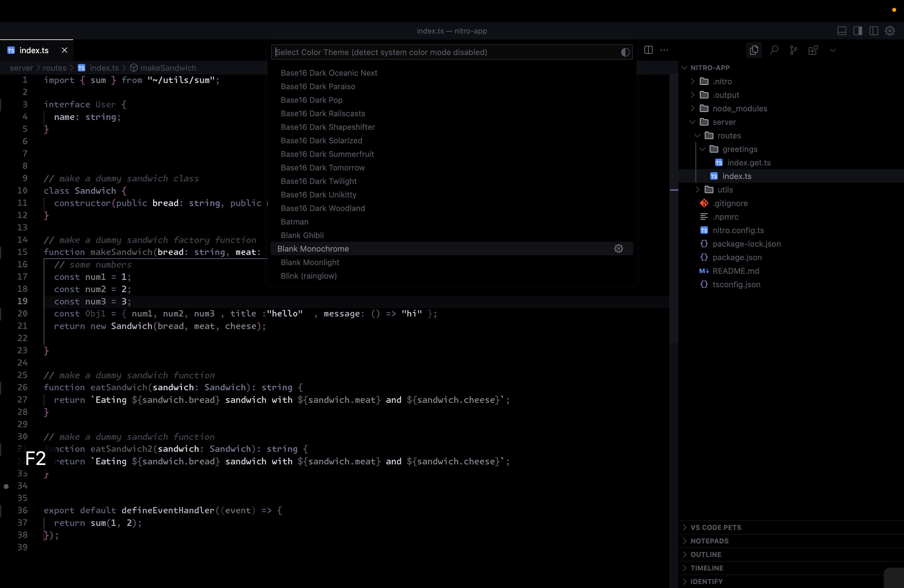Toggle the primary sidebar layout icon
Screen dimensions: 904x588
tap(858, 31)
